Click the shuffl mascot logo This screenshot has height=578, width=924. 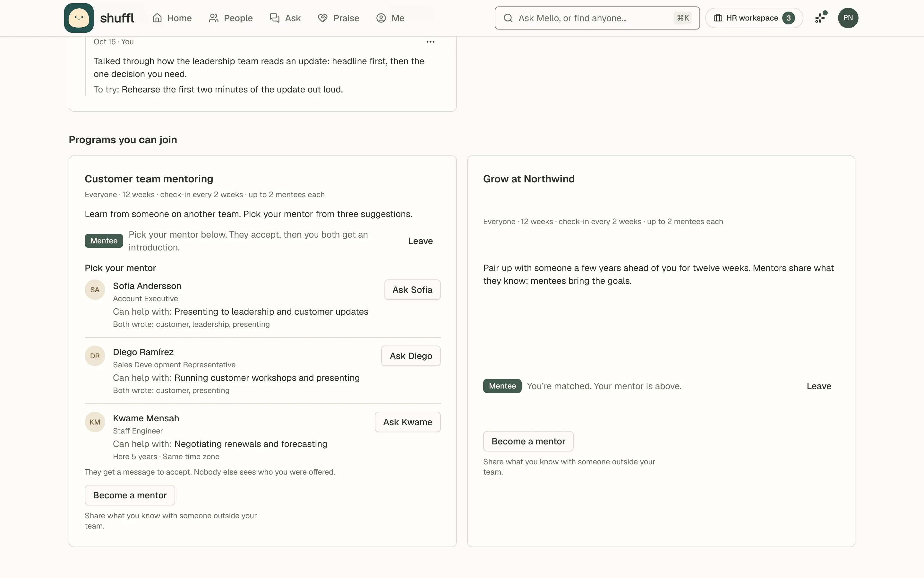(x=79, y=18)
